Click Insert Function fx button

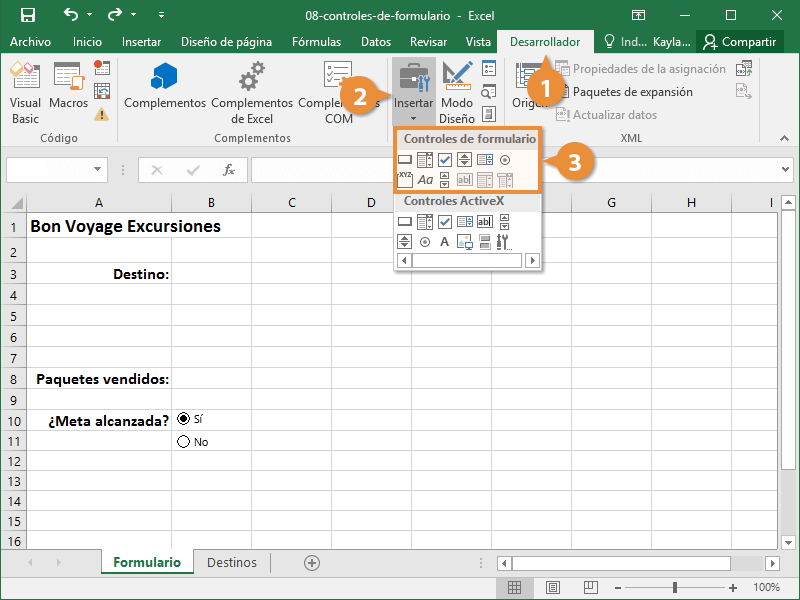pyautogui.click(x=229, y=170)
